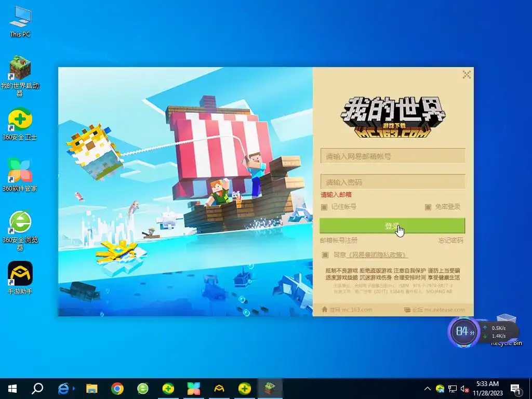The width and height of the screenshot is (532, 399).
Task: Open the second 360 green-plus taskbar icon
Action: point(244,389)
